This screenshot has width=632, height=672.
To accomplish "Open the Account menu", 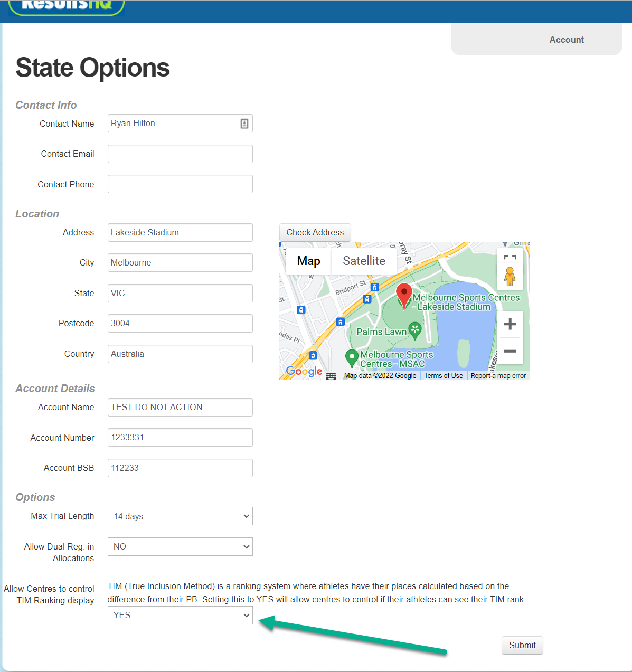I will (x=567, y=40).
